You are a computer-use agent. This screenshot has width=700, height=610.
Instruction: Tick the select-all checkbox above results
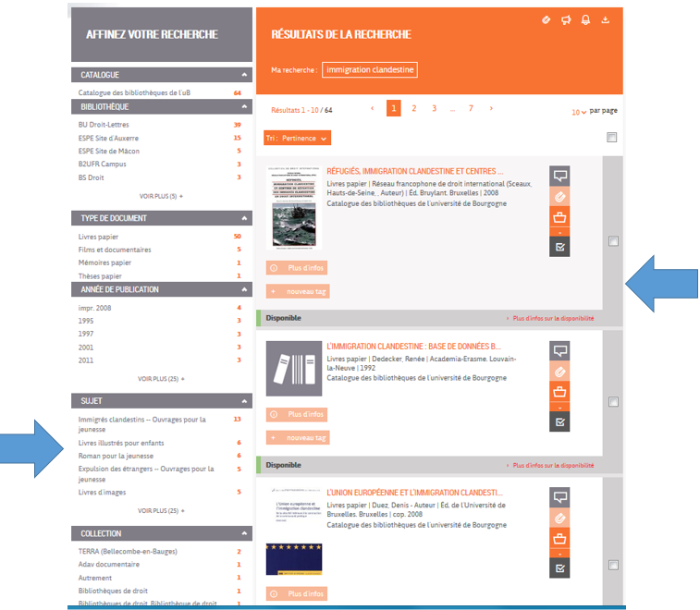coord(611,138)
